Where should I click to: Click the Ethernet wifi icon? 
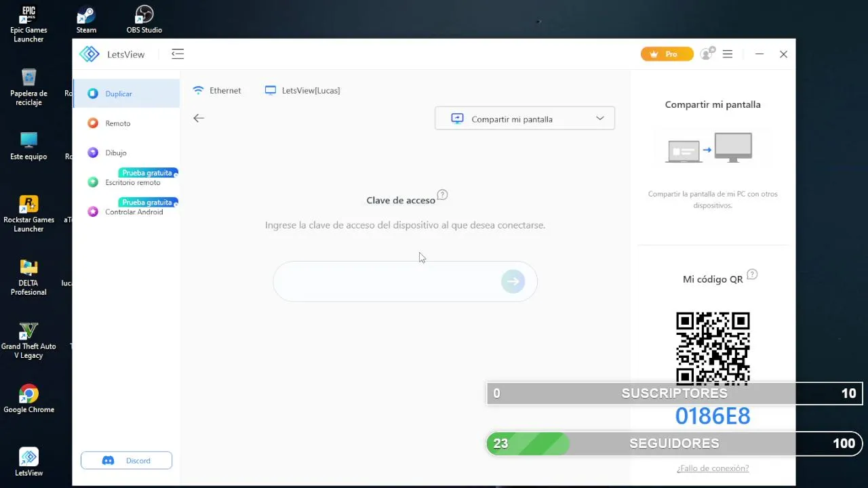pyautogui.click(x=199, y=90)
